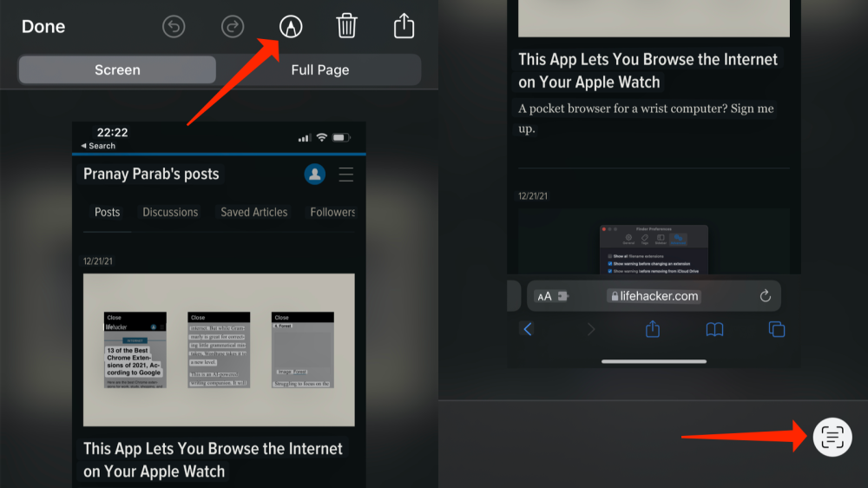Tap the Live Text scan icon
The height and width of the screenshot is (488, 868).
(832, 437)
